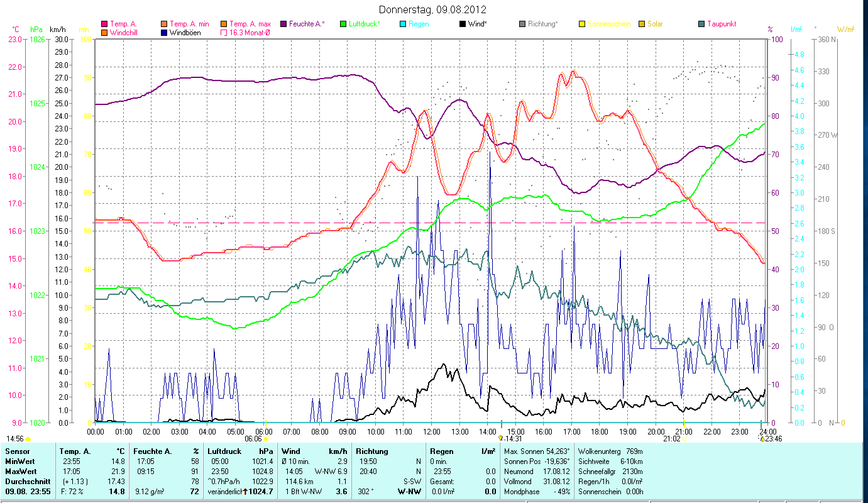
Task: Click the green Luftdruck* legend swatch
Action: (343, 24)
